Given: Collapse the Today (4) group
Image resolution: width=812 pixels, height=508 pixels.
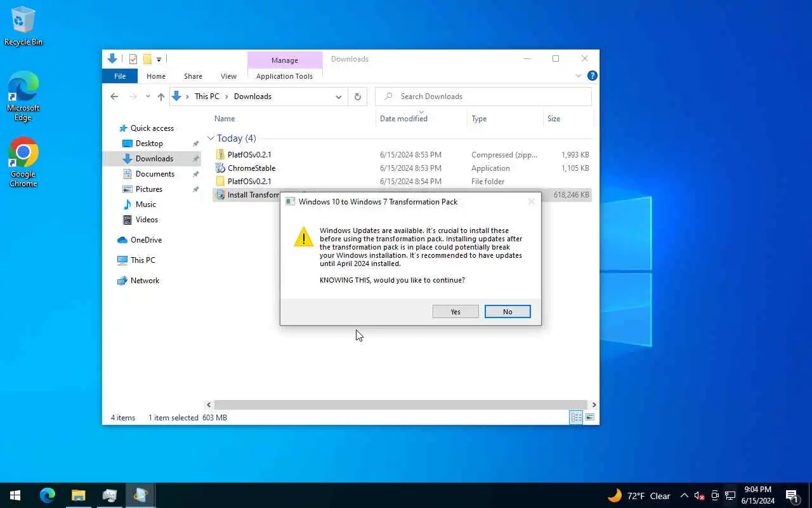Looking at the screenshot, I should point(211,138).
